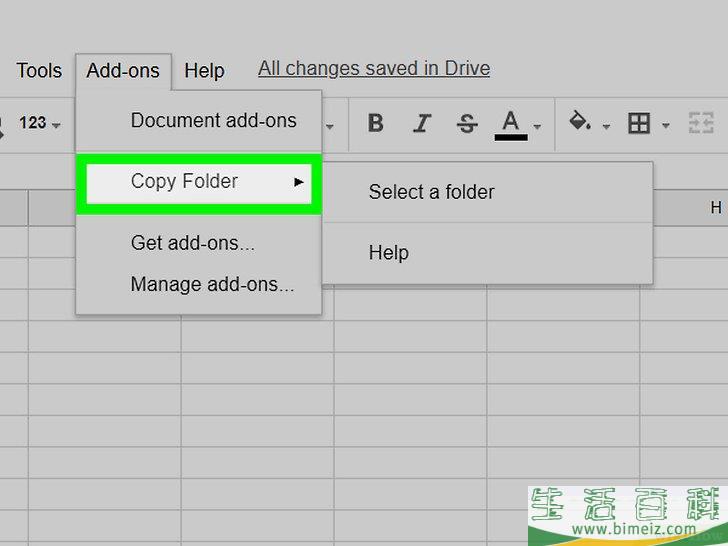Open the 123 number format dropdown
Image resolution: width=728 pixels, height=546 pixels.
(x=39, y=123)
